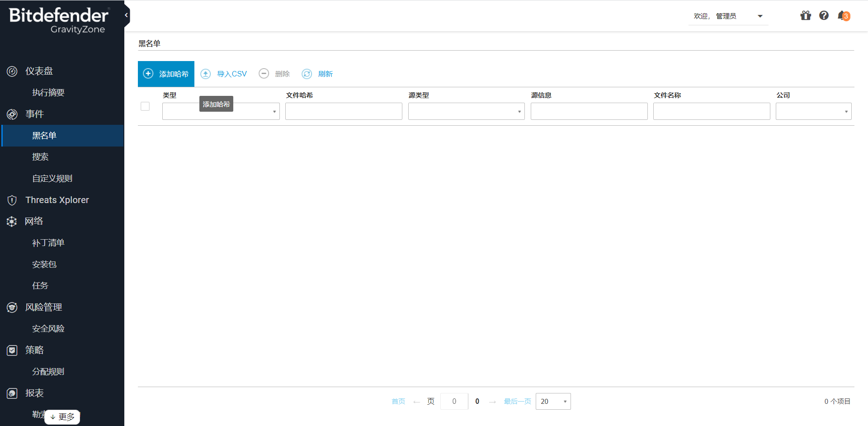The height and width of the screenshot is (426, 868).
Task: Open the help question mark icon
Action: pos(824,16)
